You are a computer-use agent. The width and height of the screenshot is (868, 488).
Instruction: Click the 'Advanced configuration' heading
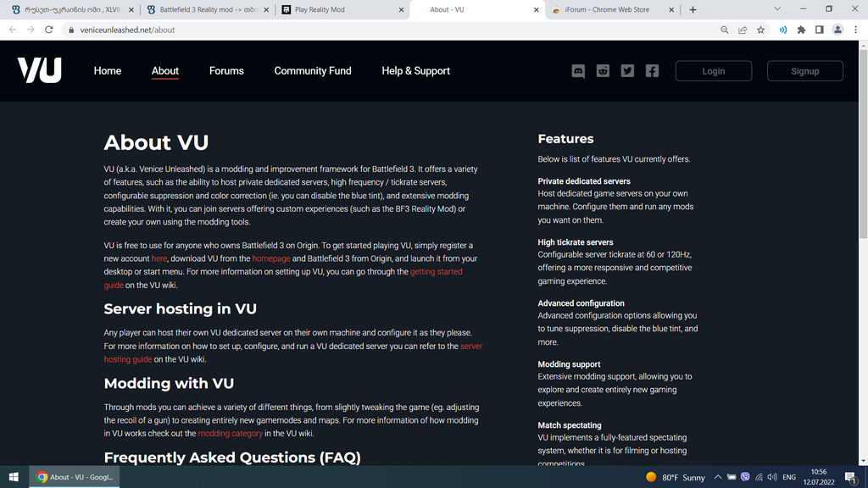(581, 302)
